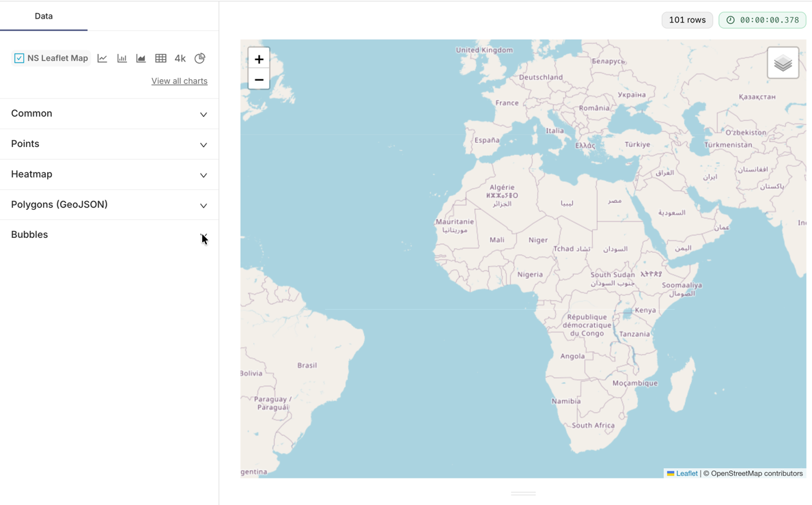
Task: Click the South Sudan map label
Action: pyautogui.click(x=612, y=275)
